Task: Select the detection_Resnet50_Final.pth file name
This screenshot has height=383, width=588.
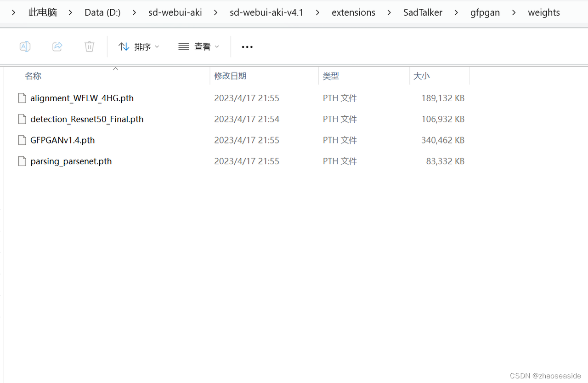Action: pos(87,119)
